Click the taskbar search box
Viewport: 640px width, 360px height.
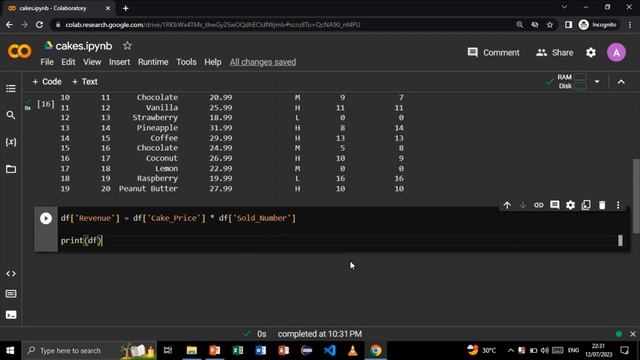tap(89, 351)
